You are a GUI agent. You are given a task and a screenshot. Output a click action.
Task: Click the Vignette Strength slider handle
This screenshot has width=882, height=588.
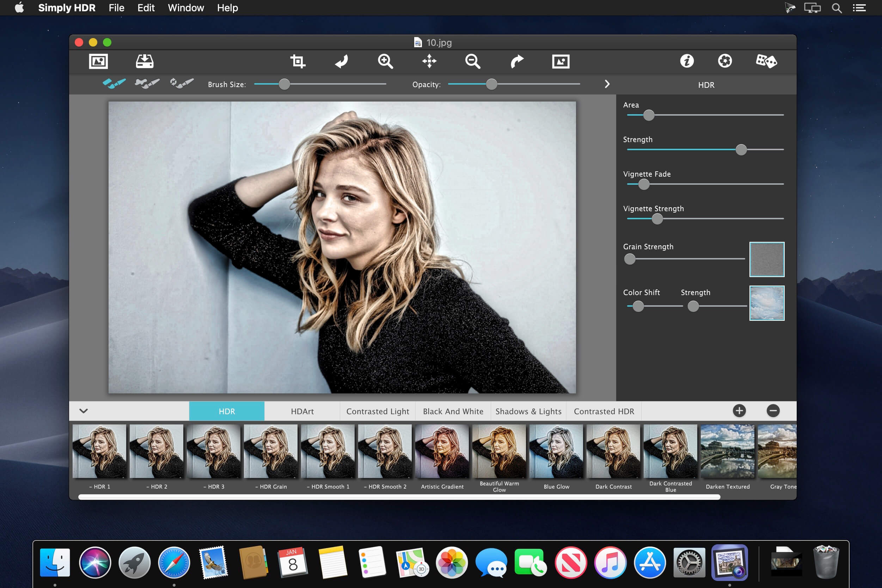(x=657, y=219)
